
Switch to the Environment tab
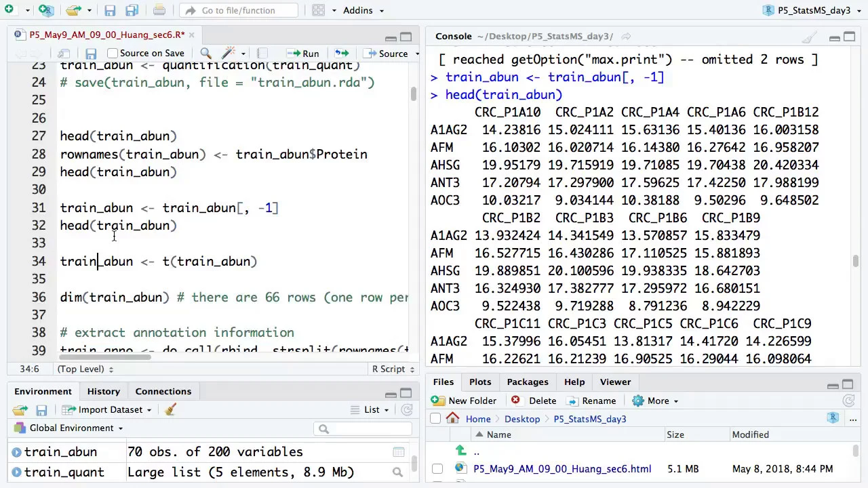43,391
